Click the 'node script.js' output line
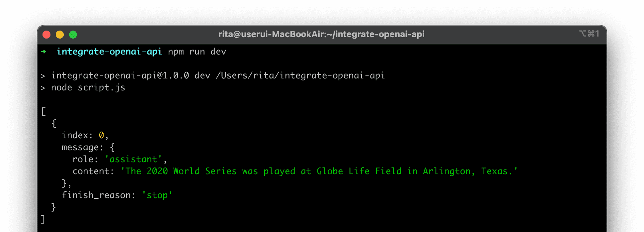This screenshot has width=644, height=232. tap(88, 87)
